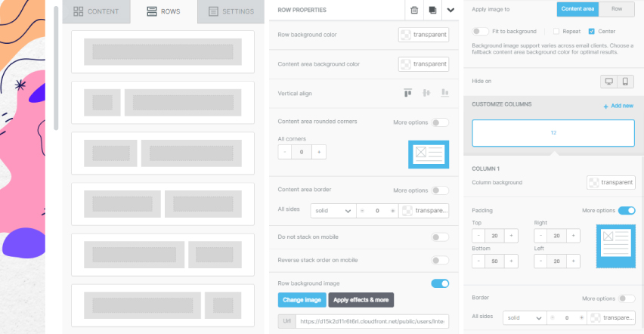
Task: Switch to the Content tab
Action: [x=96, y=11]
